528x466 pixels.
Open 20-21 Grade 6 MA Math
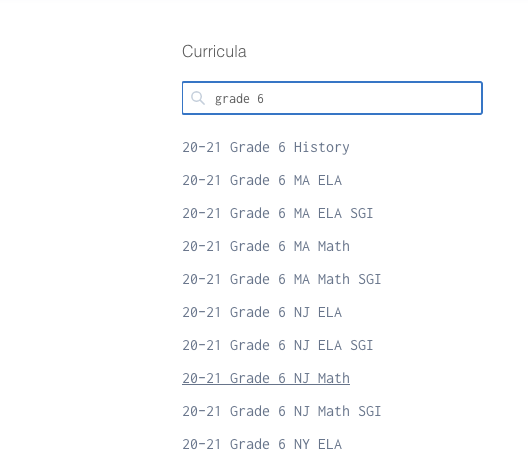[x=266, y=246]
